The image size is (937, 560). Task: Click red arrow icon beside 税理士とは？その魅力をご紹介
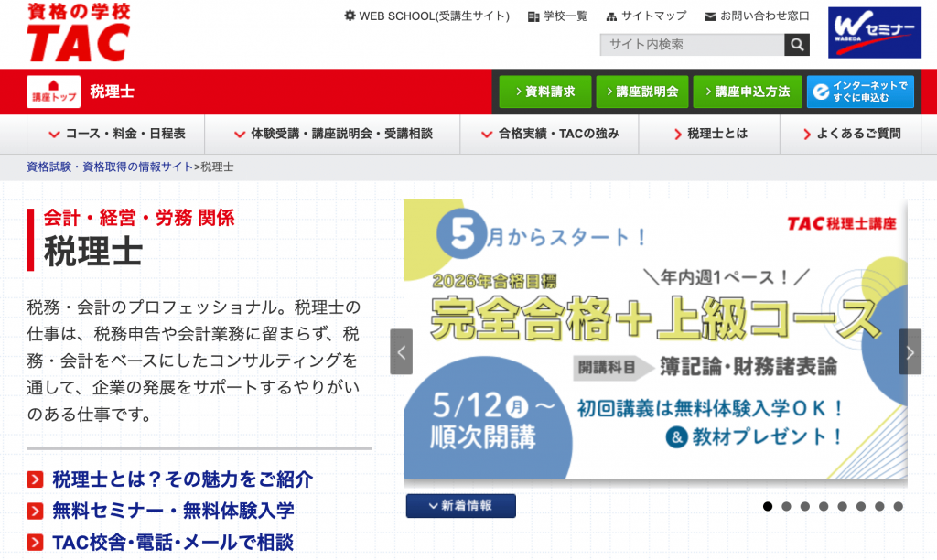(x=36, y=479)
